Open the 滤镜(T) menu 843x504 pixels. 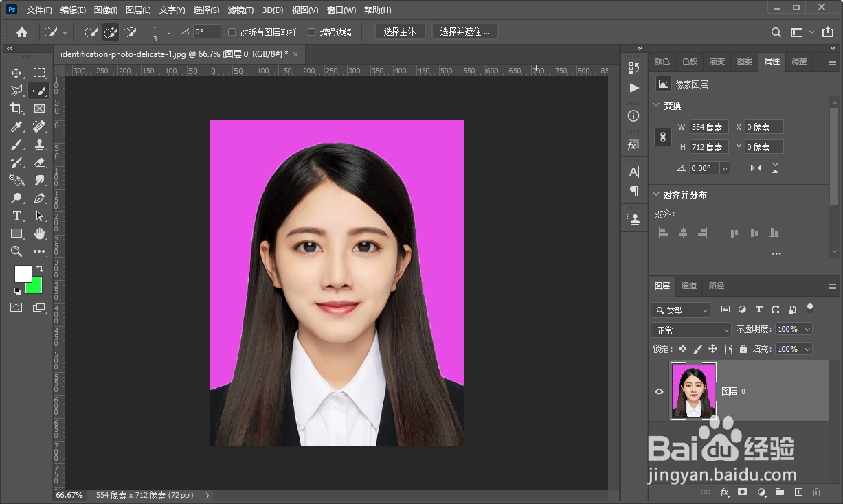240,10
